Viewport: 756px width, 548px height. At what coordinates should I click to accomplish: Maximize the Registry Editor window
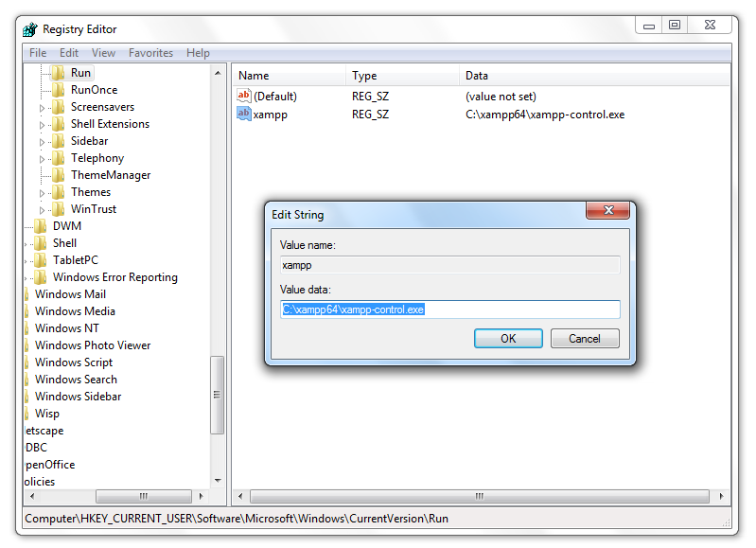coord(675,26)
